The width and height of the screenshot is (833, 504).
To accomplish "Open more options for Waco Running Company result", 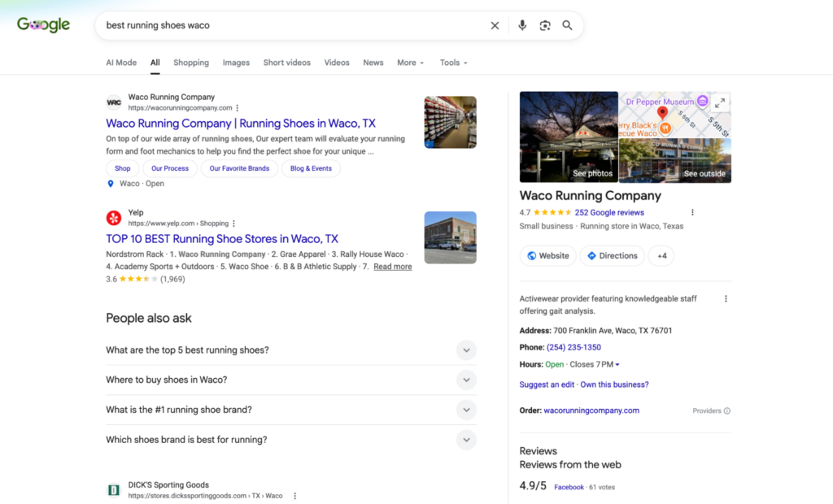I will (238, 108).
